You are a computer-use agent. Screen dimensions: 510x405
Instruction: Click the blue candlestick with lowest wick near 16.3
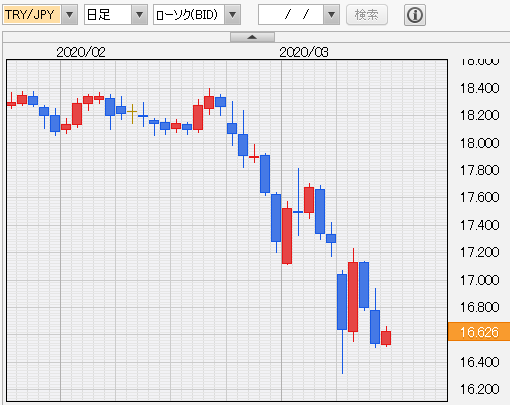point(342,302)
